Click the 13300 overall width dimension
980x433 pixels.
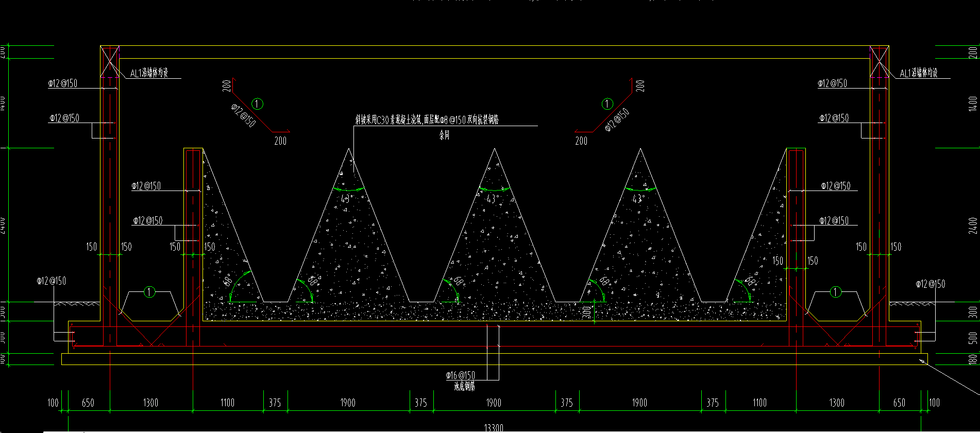point(494,428)
